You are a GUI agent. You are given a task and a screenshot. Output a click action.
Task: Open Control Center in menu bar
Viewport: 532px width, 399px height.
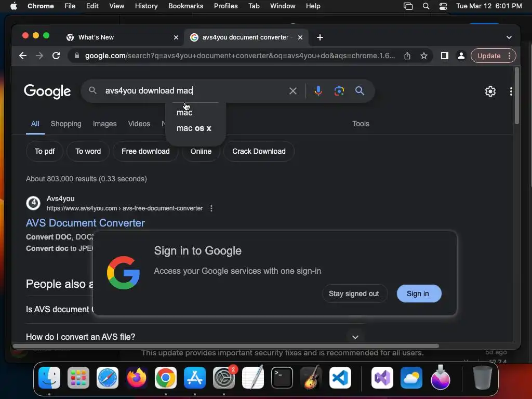(x=443, y=6)
